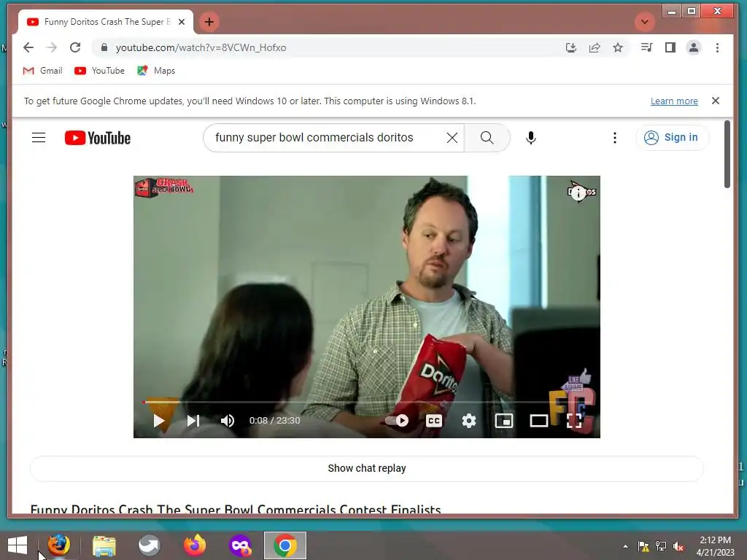Viewport: 747px width, 560px height.
Task: Open Chrome media controls icon
Action: pyautogui.click(x=646, y=47)
